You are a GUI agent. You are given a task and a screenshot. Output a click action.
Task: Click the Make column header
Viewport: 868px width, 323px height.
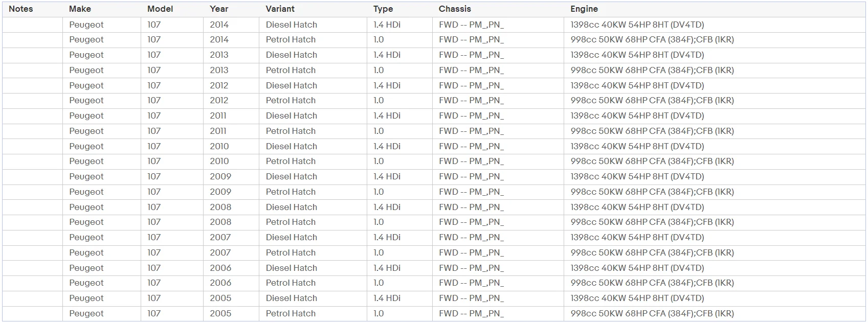[x=80, y=9]
